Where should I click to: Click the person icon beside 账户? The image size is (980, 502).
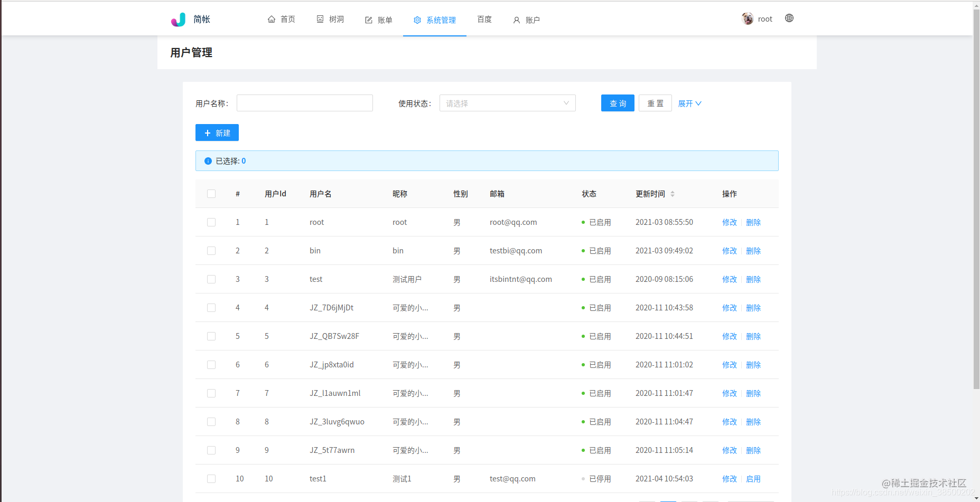[516, 20]
